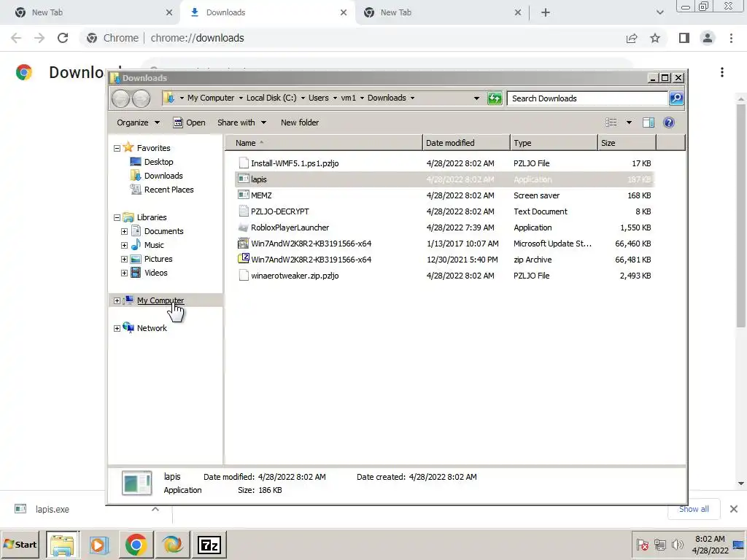Screen dimensions: 747x560
Task: Open Explorer Help question mark icon
Action: (x=669, y=122)
